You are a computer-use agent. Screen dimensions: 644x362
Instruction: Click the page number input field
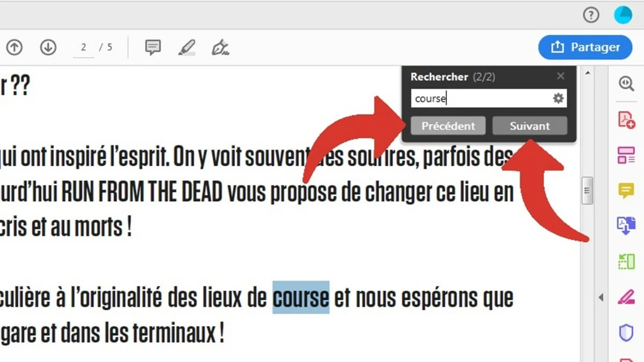pos(83,47)
